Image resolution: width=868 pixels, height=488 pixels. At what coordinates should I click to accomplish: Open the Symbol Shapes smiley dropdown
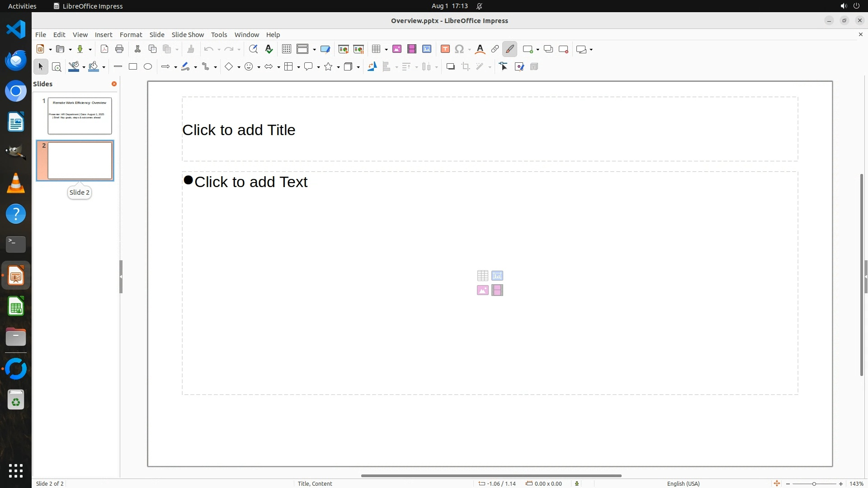click(x=259, y=67)
